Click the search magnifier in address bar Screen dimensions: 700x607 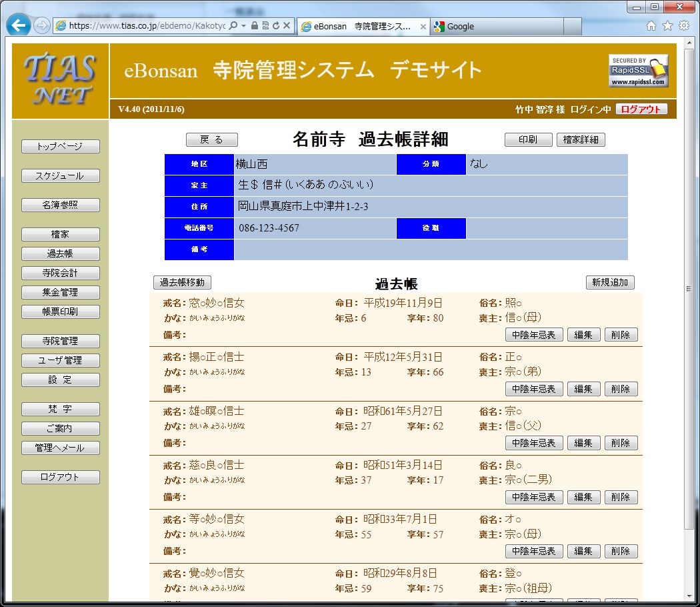233,25
